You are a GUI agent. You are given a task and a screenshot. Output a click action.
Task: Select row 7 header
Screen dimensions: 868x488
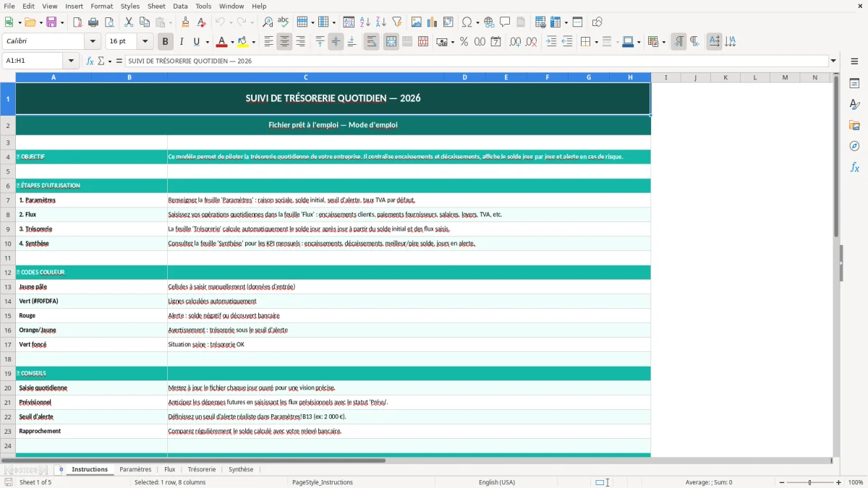pos(7,200)
